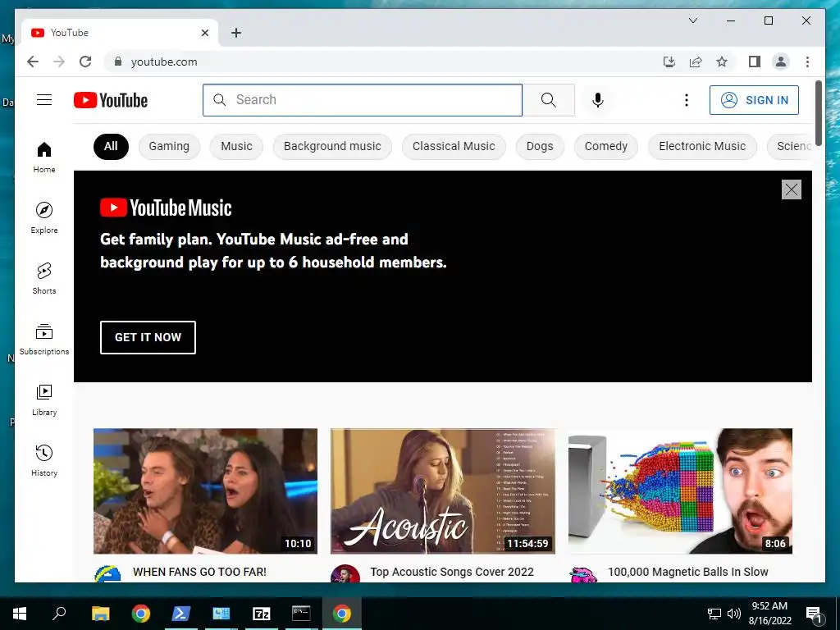Viewport: 840px width, 630px height.
Task: Click the search magnifier button
Action: 548,99
